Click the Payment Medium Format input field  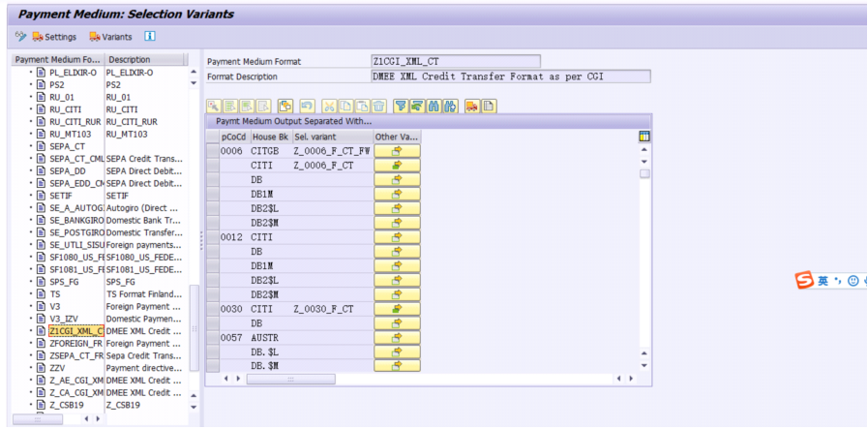pos(456,61)
